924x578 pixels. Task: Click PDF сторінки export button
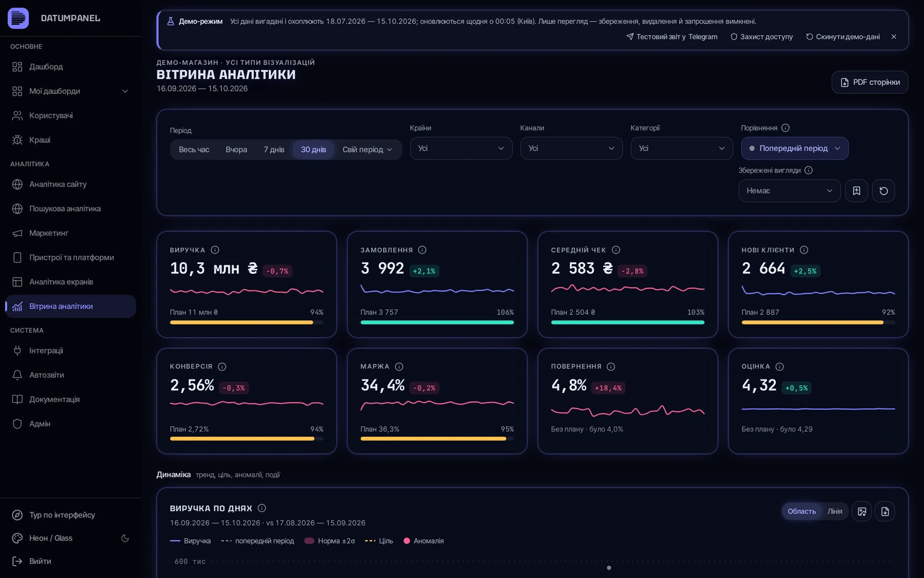[870, 82]
